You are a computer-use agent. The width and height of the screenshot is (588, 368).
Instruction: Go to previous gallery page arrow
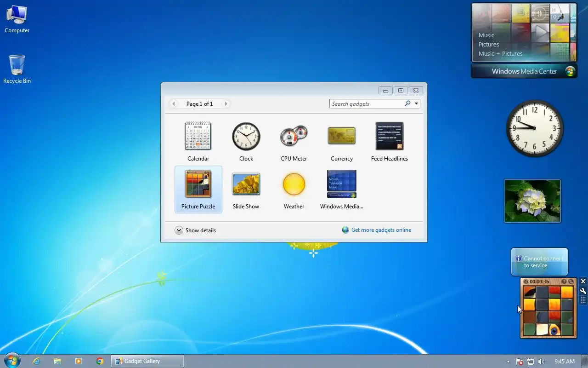point(173,104)
